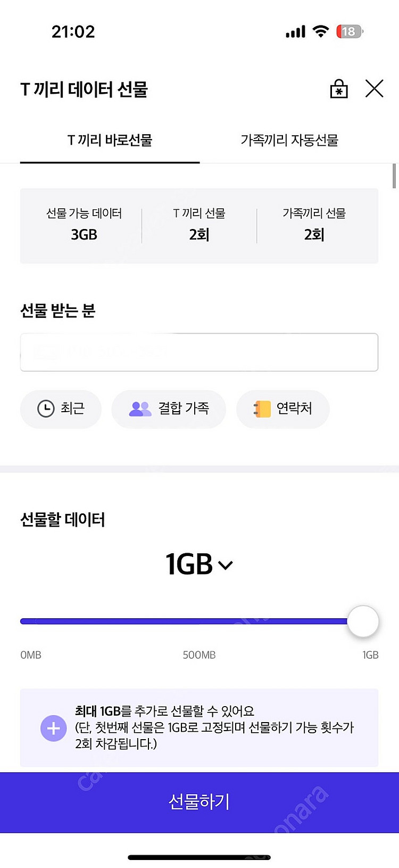Image resolution: width=399 pixels, height=868 pixels.
Task: Tap the cellular signal bars icon
Action: click(295, 32)
